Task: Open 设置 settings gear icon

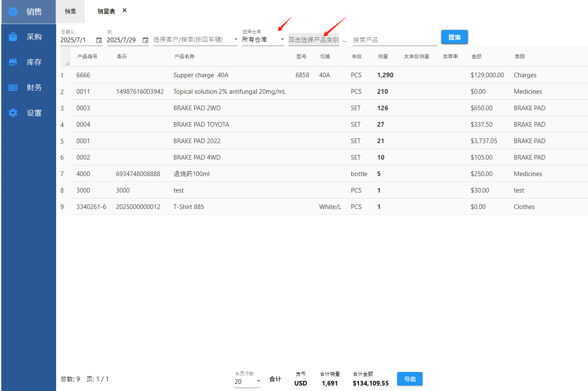Action: click(x=13, y=113)
